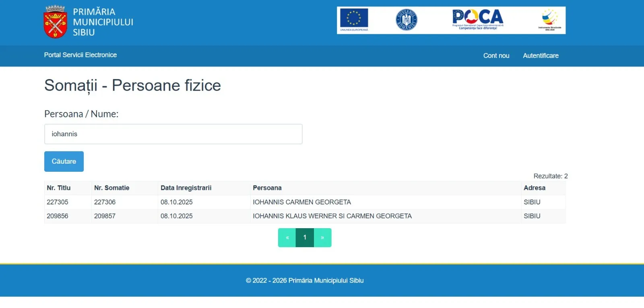Select page 1 in pagination
644x308 pixels.
pyautogui.click(x=305, y=237)
